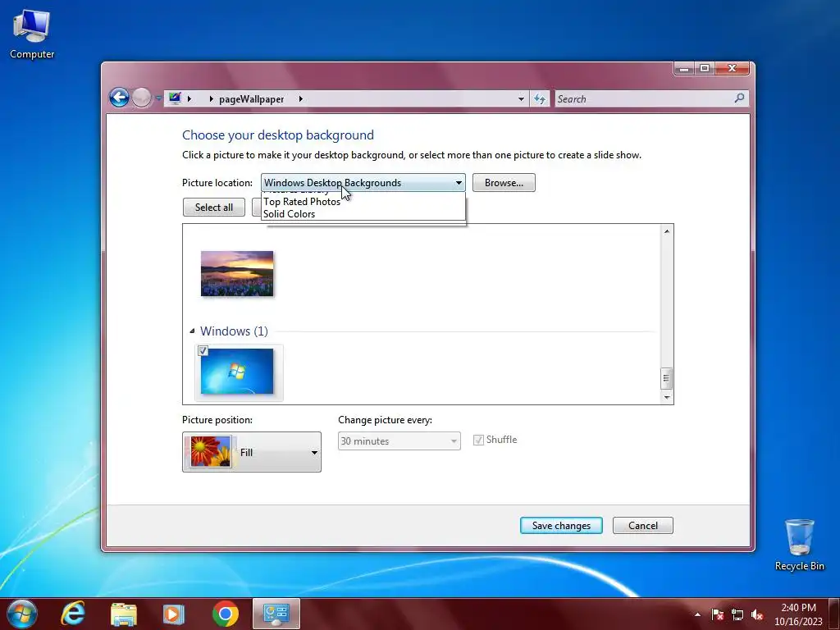Click Save changes button
840x630 pixels.
coord(561,526)
